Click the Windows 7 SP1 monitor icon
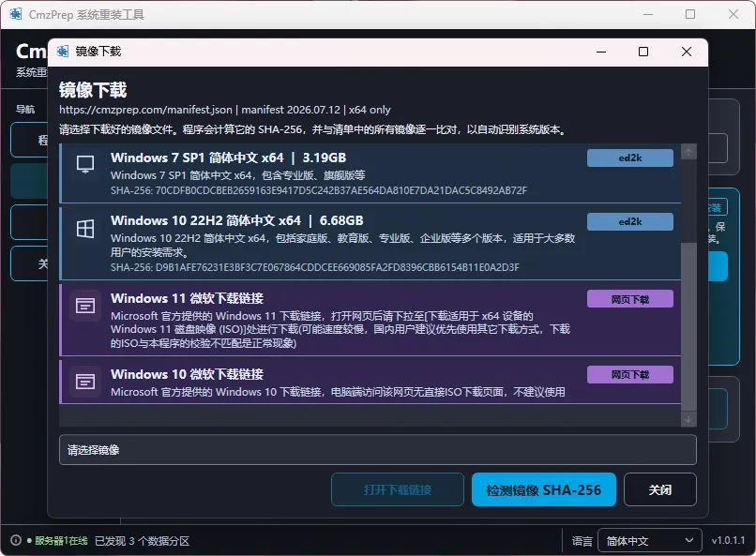This screenshot has width=756, height=556. (85, 164)
